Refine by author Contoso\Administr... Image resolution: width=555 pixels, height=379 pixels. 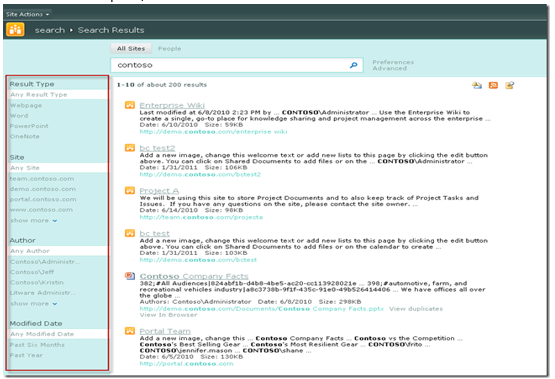pos(45,262)
